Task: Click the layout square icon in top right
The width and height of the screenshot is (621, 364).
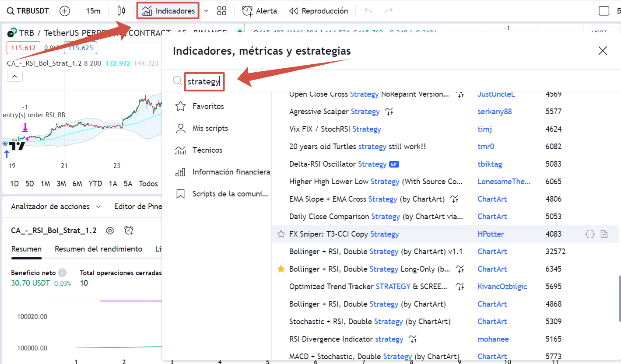Action: [604, 11]
